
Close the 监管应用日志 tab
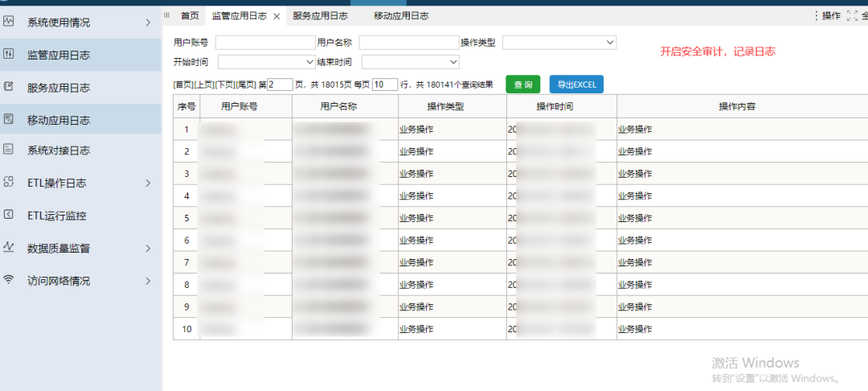coord(276,16)
